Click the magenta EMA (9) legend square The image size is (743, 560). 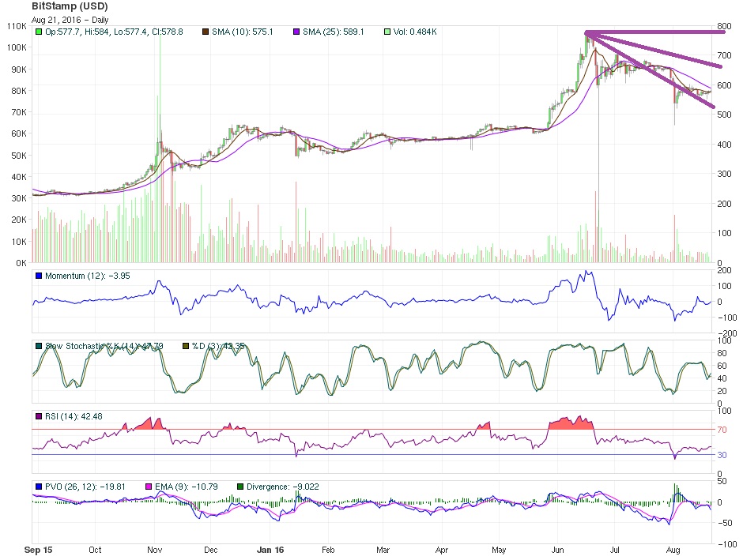pos(149,487)
